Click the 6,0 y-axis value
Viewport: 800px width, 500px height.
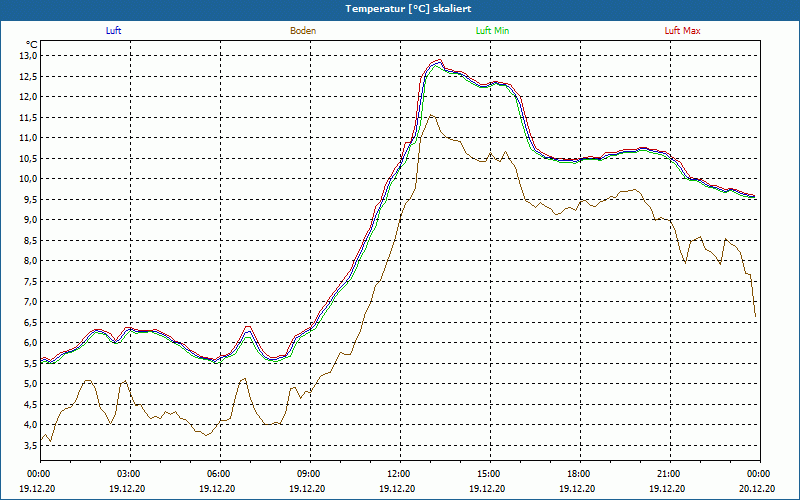tap(31, 343)
